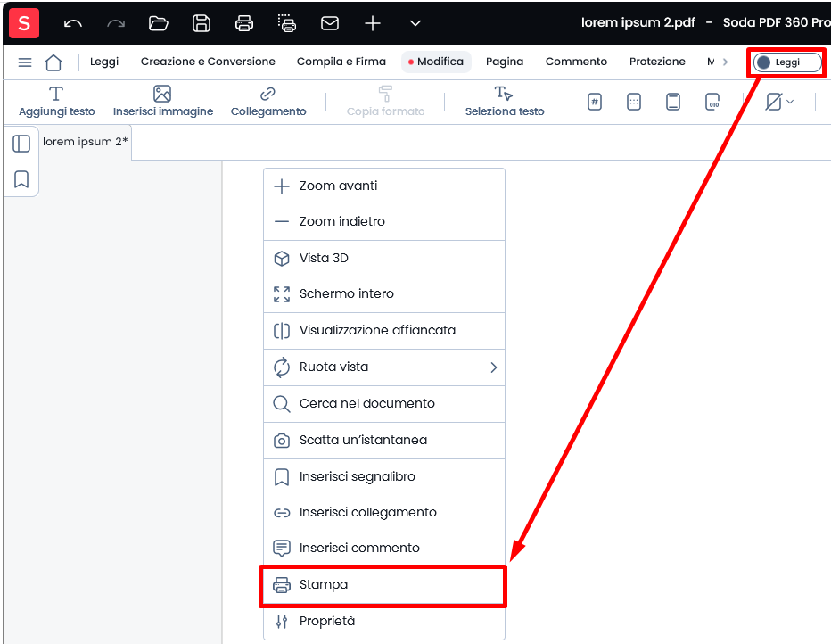Switch to the Pagina tab
This screenshot has width=831, height=644.
tap(505, 62)
